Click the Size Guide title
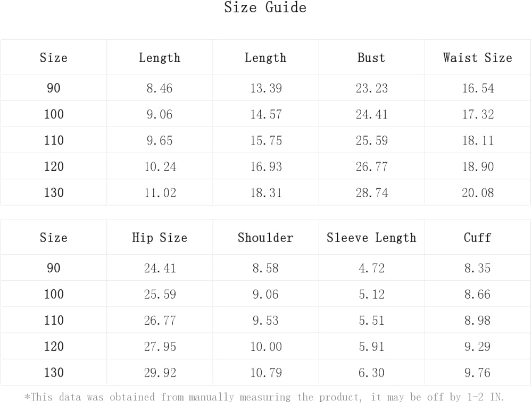532x403 pixels. pos(265,8)
